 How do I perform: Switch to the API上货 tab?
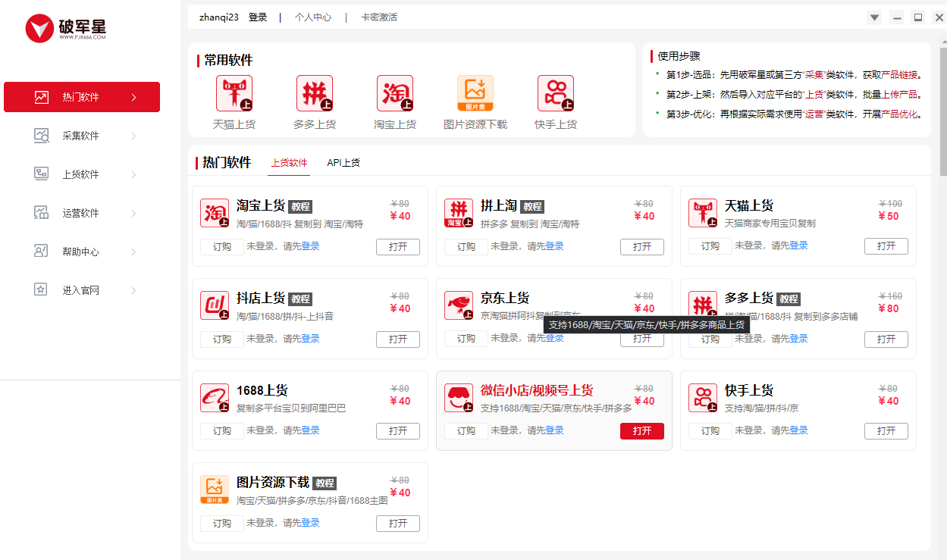coord(343,163)
